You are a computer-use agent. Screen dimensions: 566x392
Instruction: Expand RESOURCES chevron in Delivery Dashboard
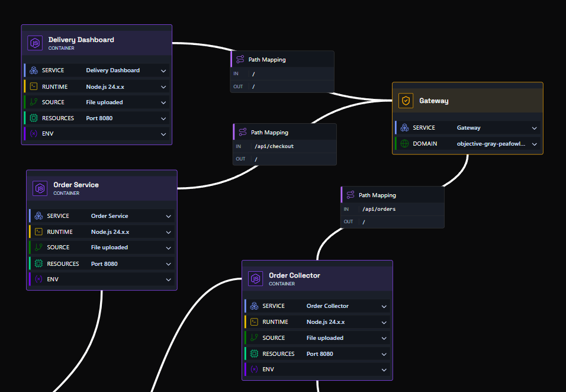coord(163,119)
